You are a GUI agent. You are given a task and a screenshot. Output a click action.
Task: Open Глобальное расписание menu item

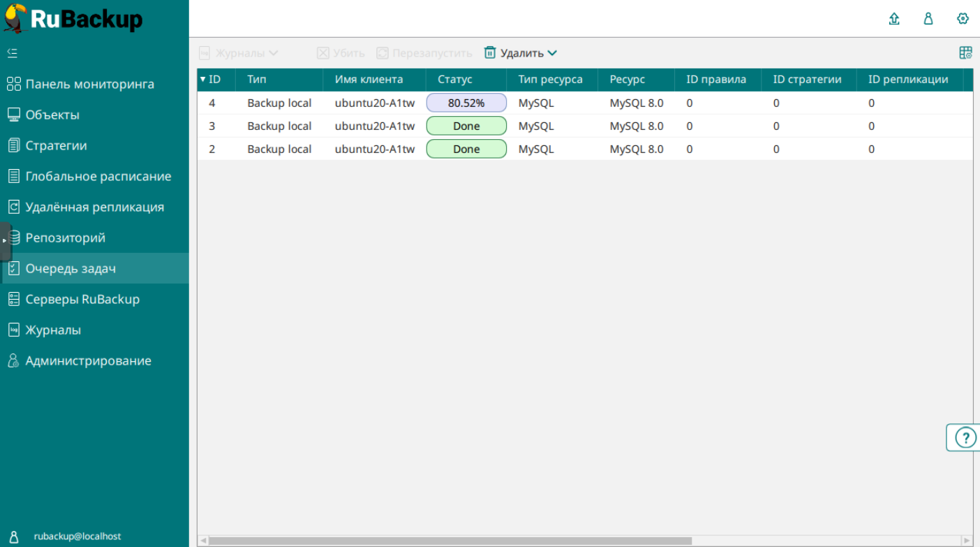coord(98,176)
